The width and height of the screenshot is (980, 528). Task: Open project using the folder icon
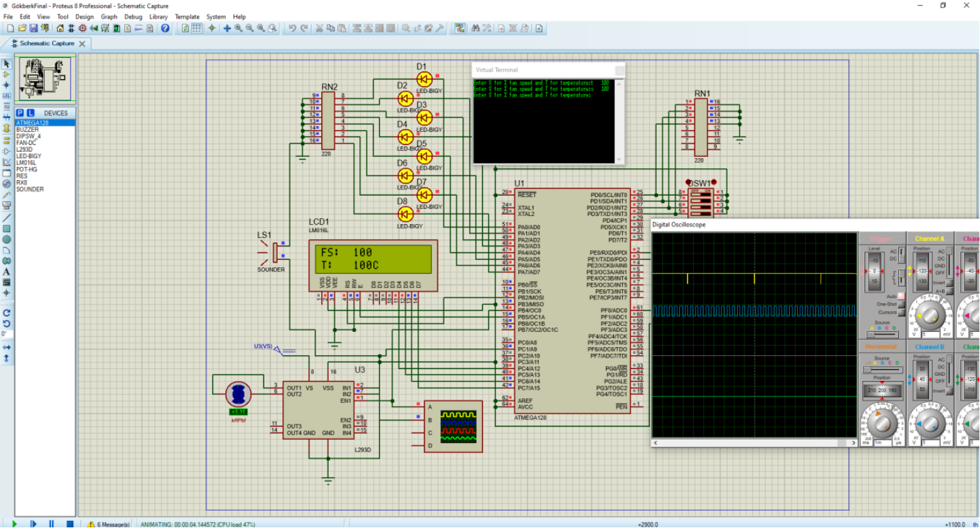click(x=22, y=28)
